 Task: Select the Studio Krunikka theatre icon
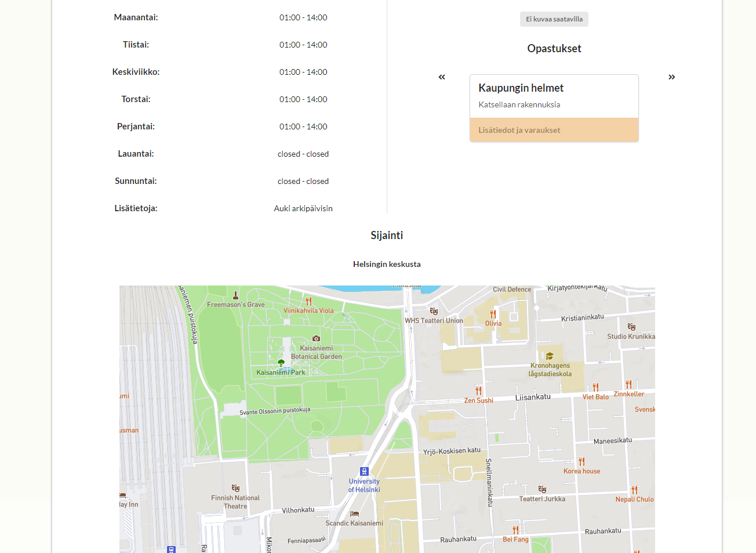(x=631, y=327)
